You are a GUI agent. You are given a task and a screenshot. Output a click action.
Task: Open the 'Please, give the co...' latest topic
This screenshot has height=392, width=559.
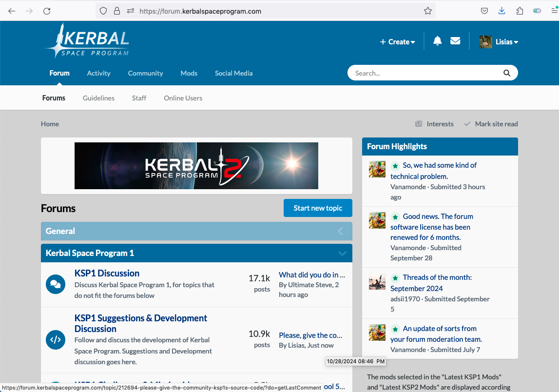click(310, 335)
